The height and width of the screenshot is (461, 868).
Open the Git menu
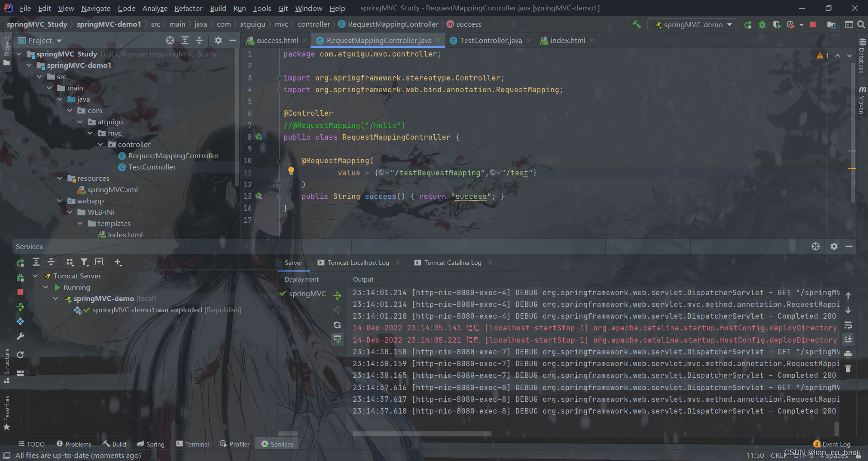coord(283,8)
